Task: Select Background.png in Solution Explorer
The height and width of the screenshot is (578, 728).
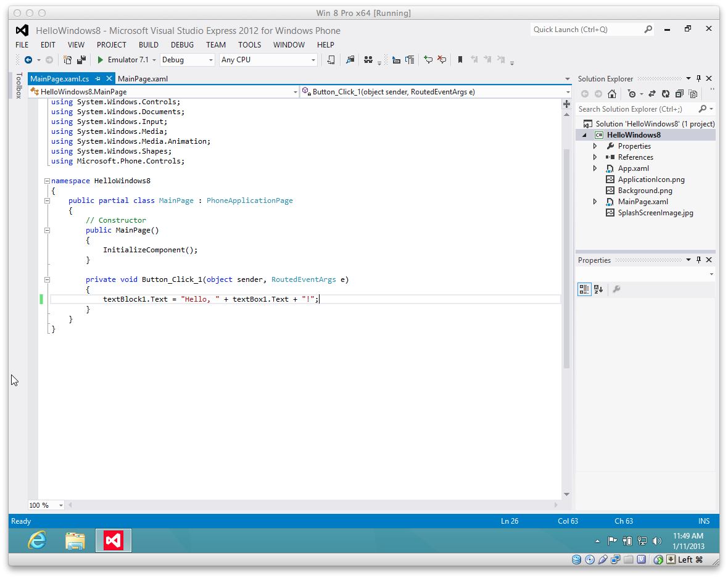Action: click(x=645, y=191)
